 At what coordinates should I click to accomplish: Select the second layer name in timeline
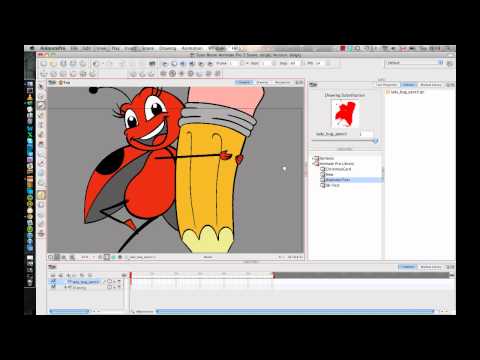click(x=79, y=287)
